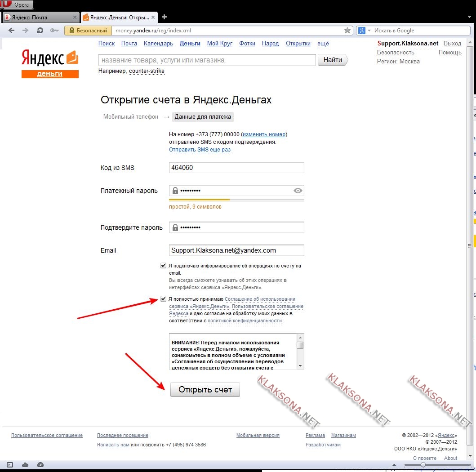Screen dimensions: 476x472
Task: Switch to the Яндекс: Почта tab
Action: tap(41, 17)
